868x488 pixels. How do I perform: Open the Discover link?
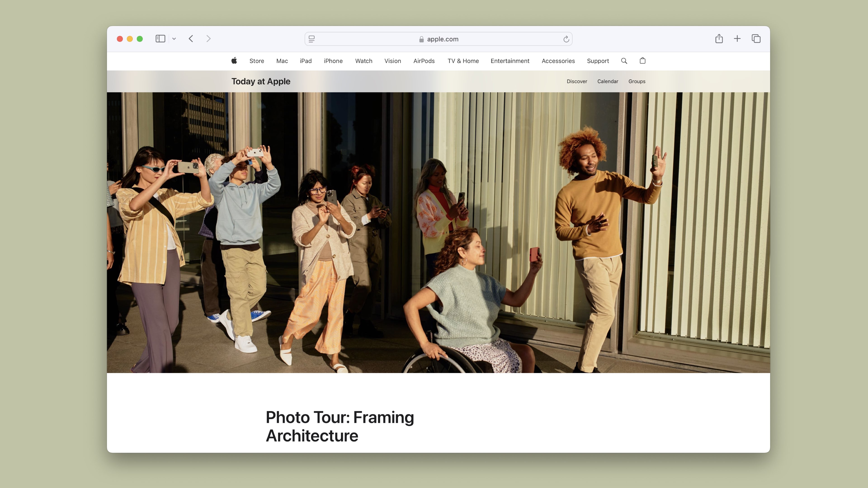pos(577,82)
